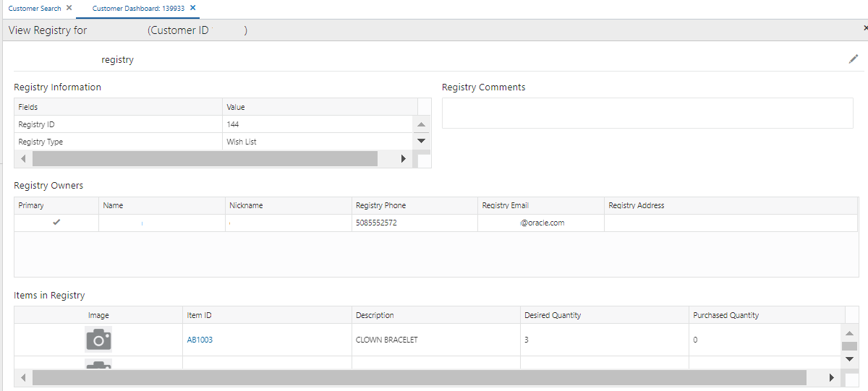Image resolution: width=868 pixels, height=391 pixels.
Task: Click the Registry Email column header
Action: tap(541, 205)
